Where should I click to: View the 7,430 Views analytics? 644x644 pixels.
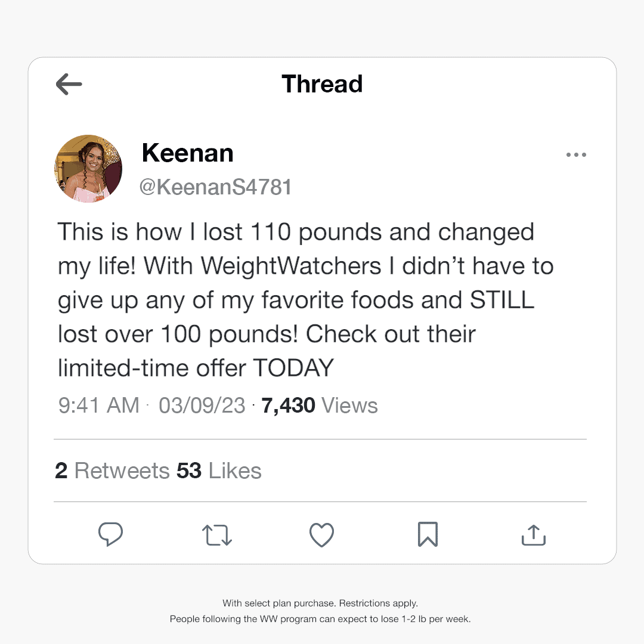(x=320, y=405)
